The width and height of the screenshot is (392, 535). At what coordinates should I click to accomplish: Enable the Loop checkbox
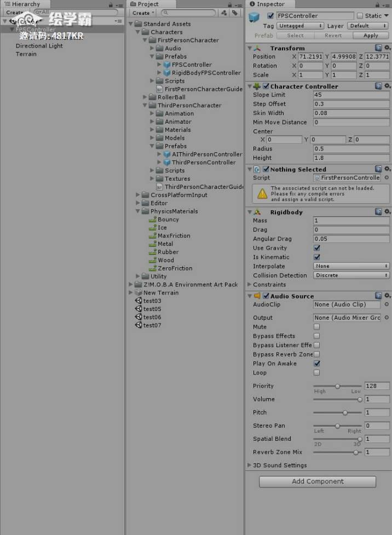pyautogui.click(x=317, y=372)
